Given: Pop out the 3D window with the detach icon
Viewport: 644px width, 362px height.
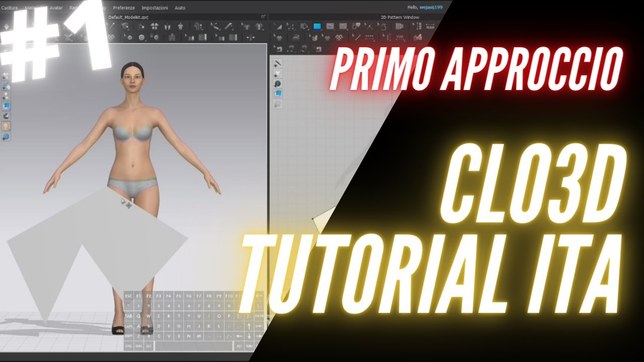Looking at the screenshot, I should point(263,17).
